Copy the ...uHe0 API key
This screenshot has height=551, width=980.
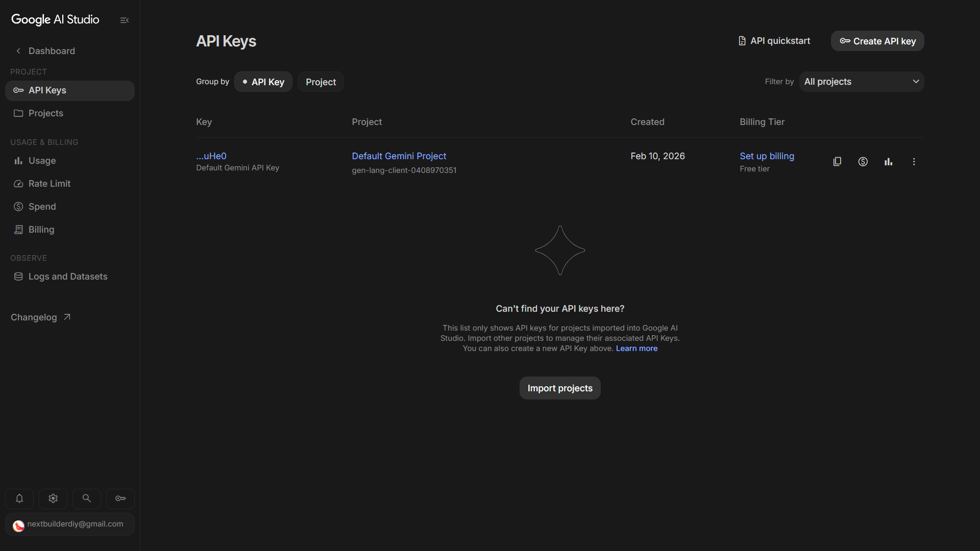pyautogui.click(x=837, y=162)
